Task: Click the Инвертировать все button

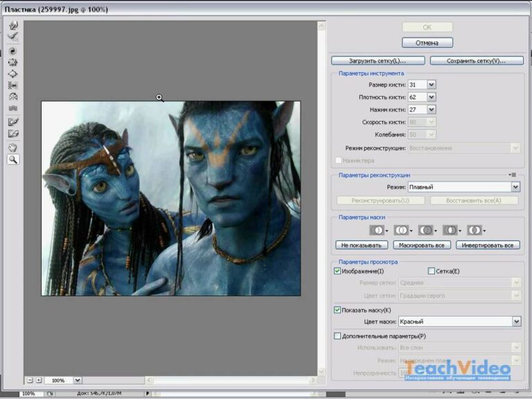Action: (488, 245)
